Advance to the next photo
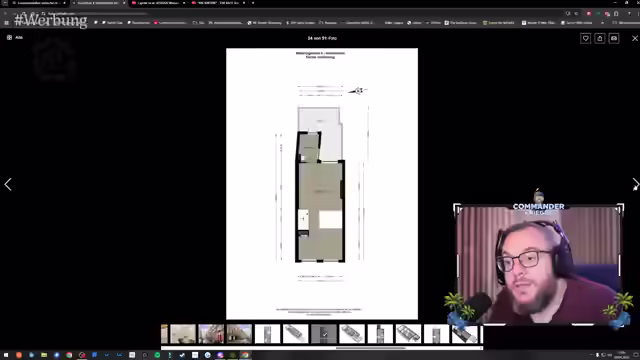Screen dimensions: 640x360 pyautogui.click(x=635, y=184)
